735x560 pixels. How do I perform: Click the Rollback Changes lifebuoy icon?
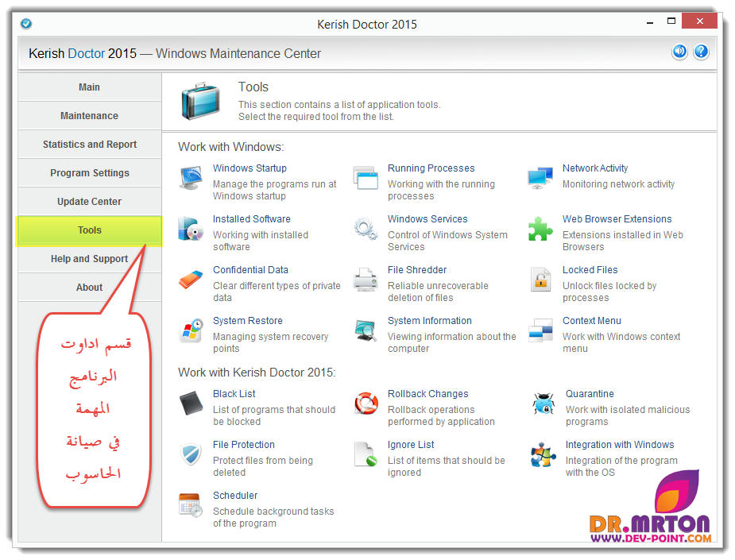(366, 403)
